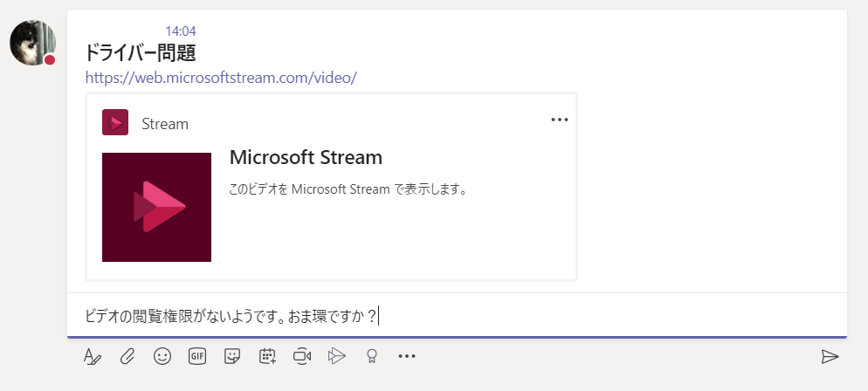Click the schedule meeting calendar icon

pyautogui.click(x=267, y=356)
